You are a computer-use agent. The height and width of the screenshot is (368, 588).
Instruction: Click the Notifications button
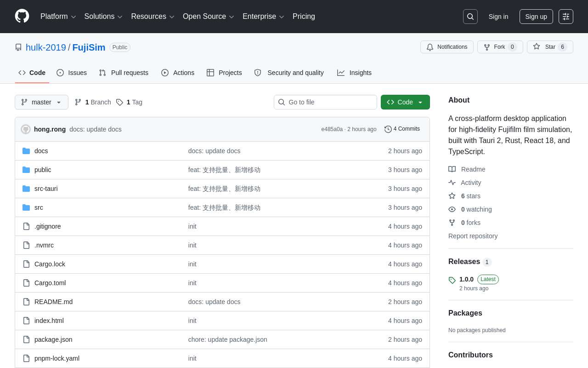point(447,47)
